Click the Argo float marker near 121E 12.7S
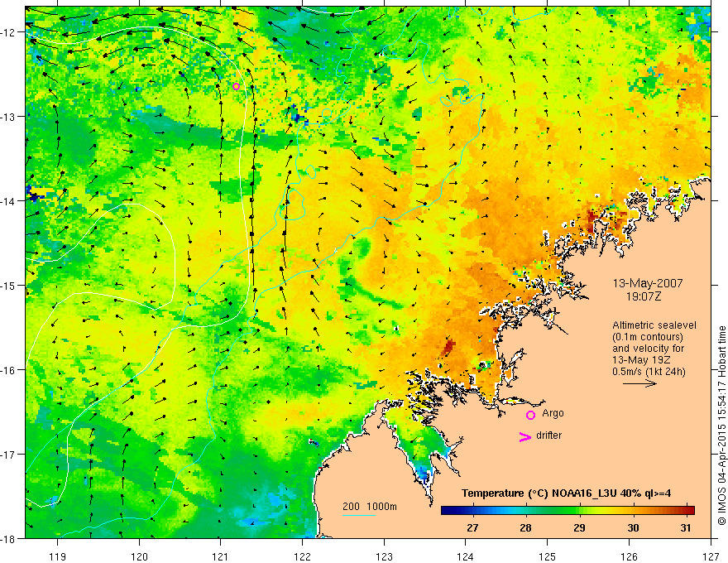The width and height of the screenshot is (728, 563). click(x=236, y=86)
